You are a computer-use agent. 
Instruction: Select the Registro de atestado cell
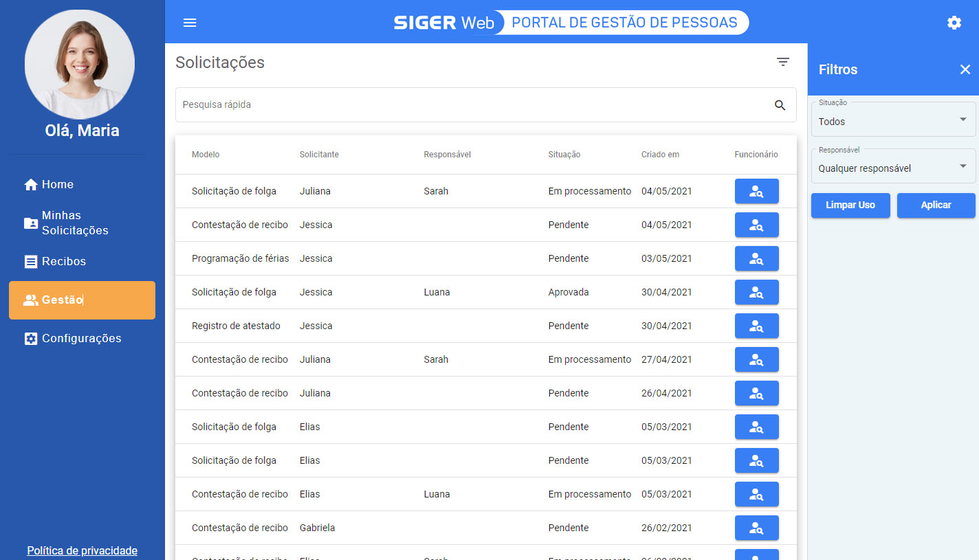(236, 326)
